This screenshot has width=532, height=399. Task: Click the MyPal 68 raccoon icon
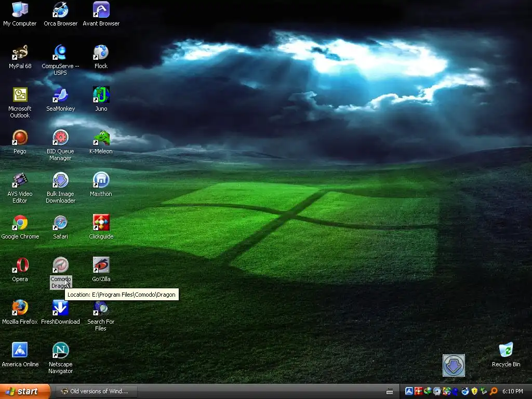coord(20,52)
